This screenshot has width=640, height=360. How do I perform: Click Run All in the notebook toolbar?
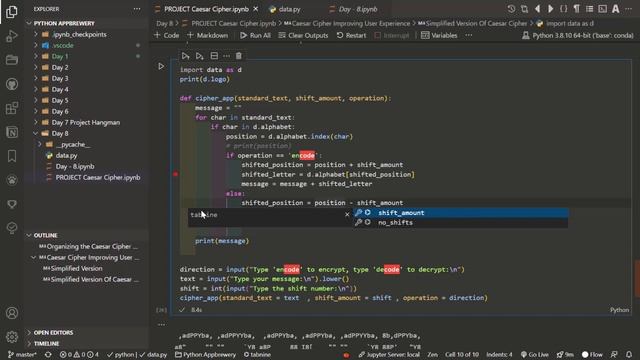click(x=256, y=36)
